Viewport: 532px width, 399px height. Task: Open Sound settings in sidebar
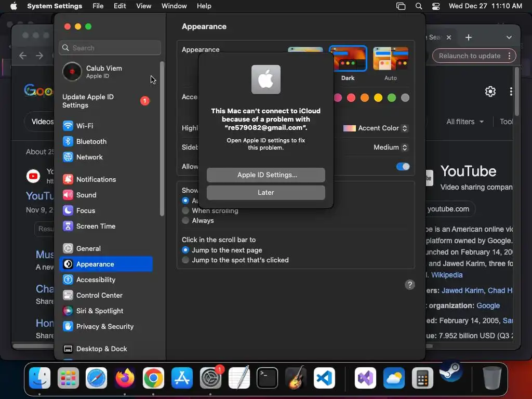106,195
